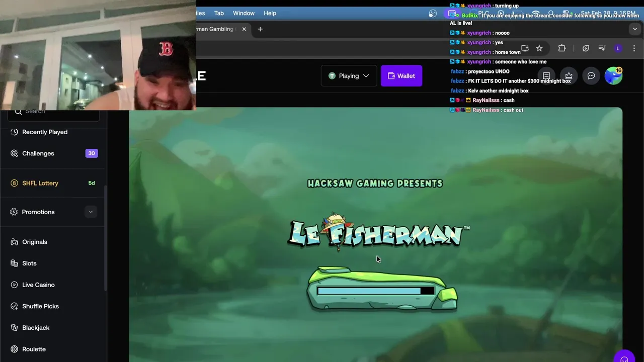Open the chat bubble icon

point(591,76)
